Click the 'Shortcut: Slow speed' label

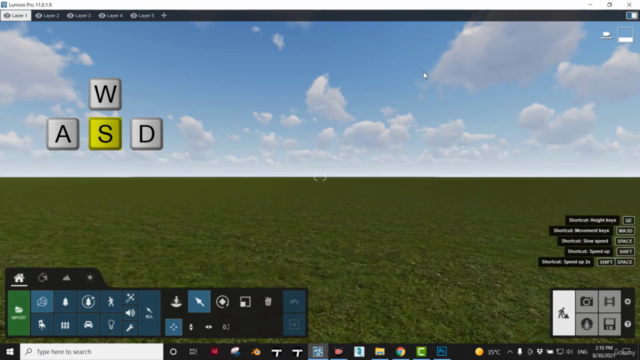(x=584, y=241)
